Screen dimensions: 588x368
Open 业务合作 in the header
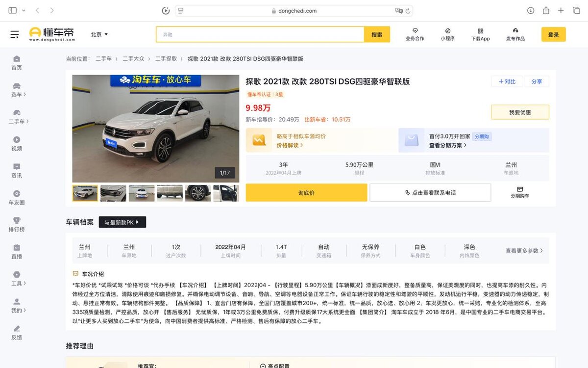click(415, 34)
